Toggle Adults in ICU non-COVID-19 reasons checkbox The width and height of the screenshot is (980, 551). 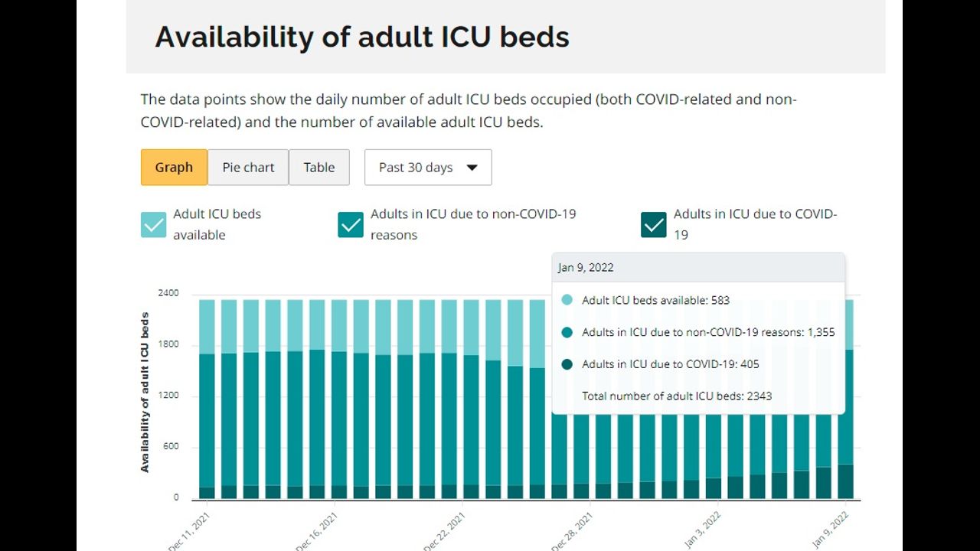coord(351,224)
